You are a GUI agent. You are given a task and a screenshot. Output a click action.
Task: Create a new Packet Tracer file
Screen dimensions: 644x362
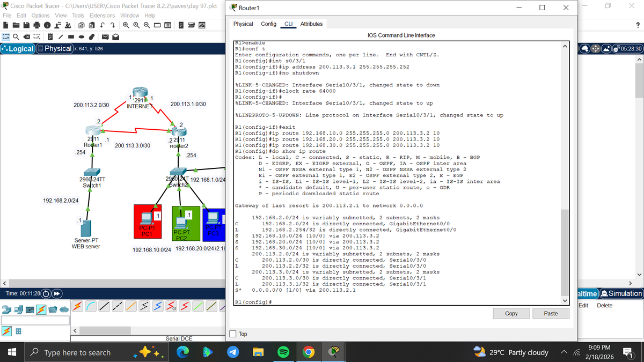point(6,25)
